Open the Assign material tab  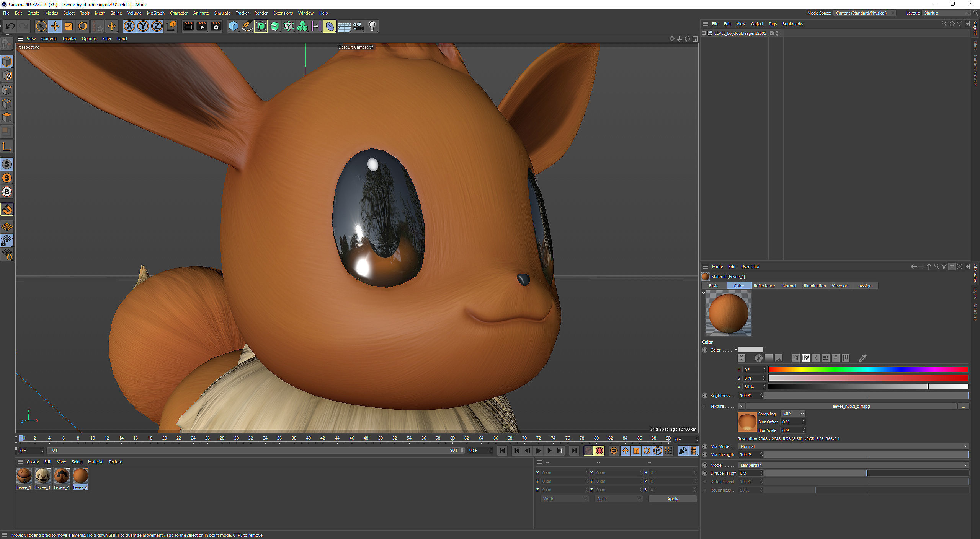[865, 286]
